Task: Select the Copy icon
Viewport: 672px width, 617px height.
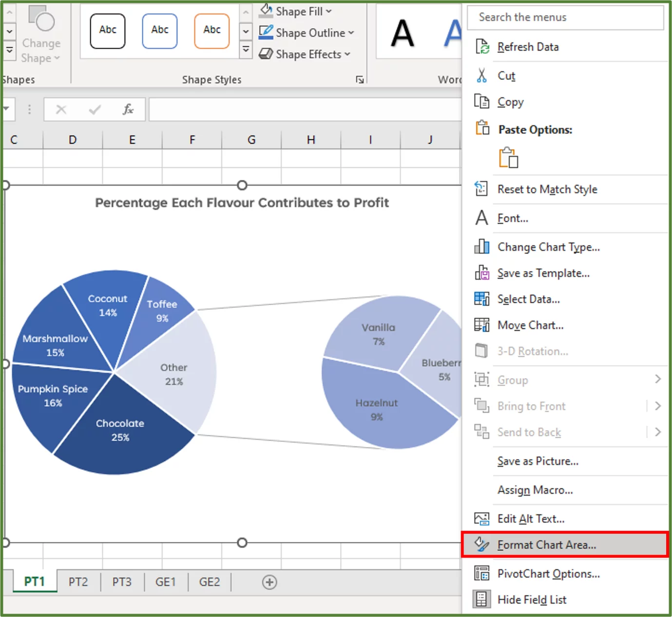Action: pyautogui.click(x=481, y=101)
